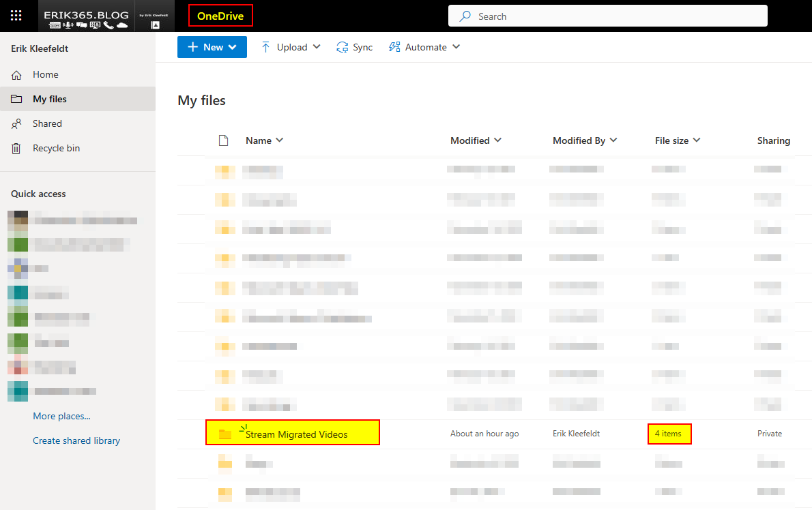Viewport: 812px width, 510px height.
Task: Click the Recycle bin trash icon
Action: click(x=17, y=149)
